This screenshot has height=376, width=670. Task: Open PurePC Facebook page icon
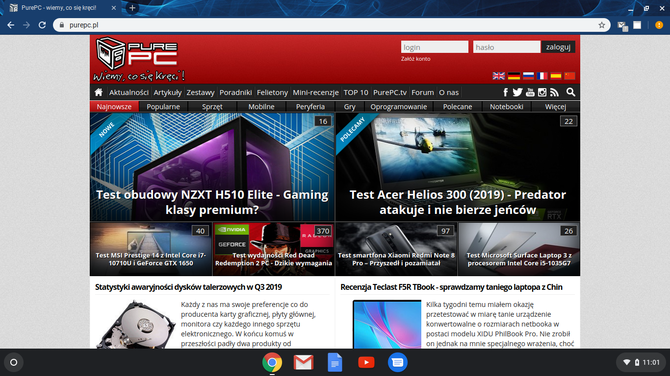click(505, 92)
